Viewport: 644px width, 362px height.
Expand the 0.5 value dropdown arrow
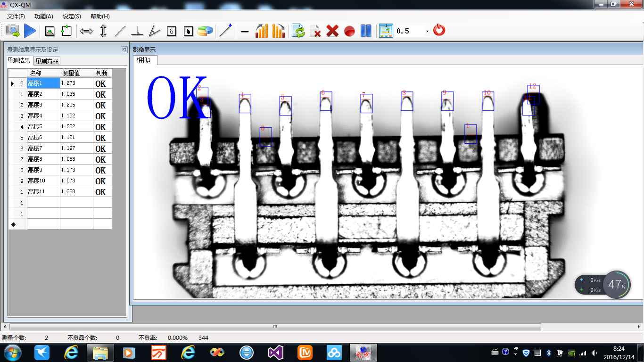coord(427,31)
